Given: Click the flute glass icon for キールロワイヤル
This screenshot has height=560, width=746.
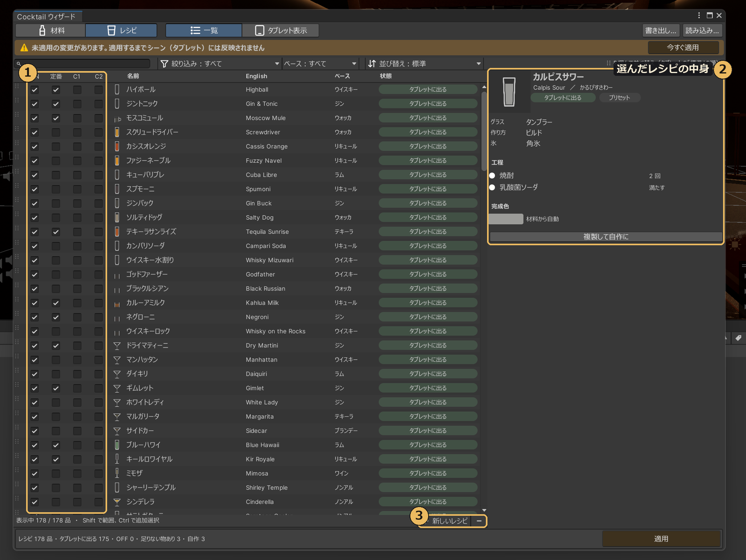Looking at the screenshot, I should [x=117, y=459].
